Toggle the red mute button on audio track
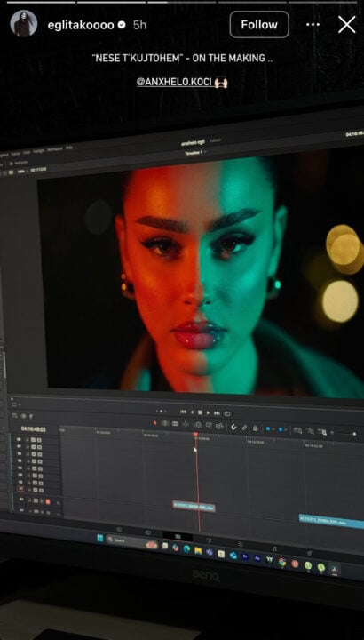Screen dimensions: 364x640 (48, 500)
